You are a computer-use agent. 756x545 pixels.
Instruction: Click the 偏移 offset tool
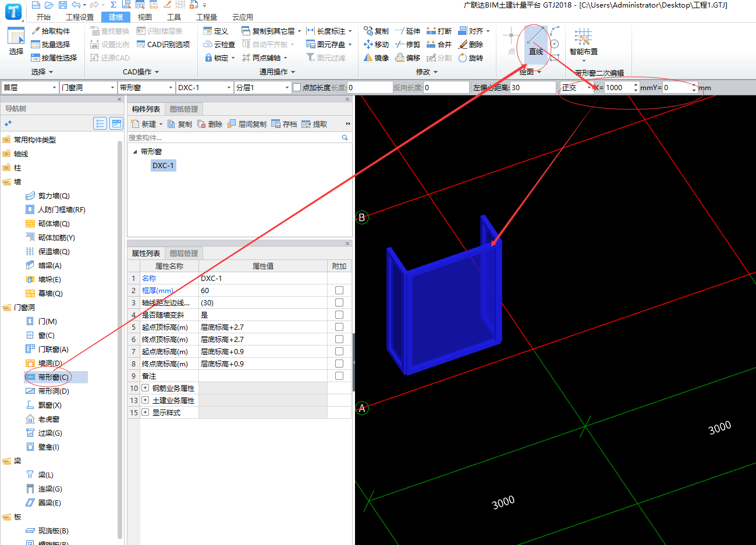point(407,58)
